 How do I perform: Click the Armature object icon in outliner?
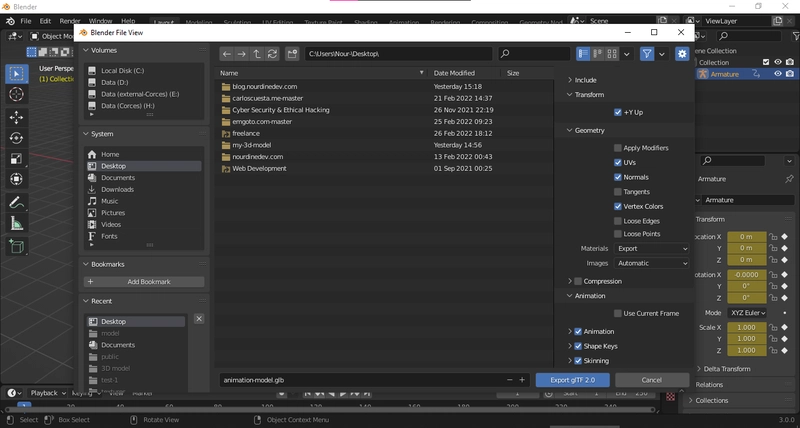coord(703,74)
